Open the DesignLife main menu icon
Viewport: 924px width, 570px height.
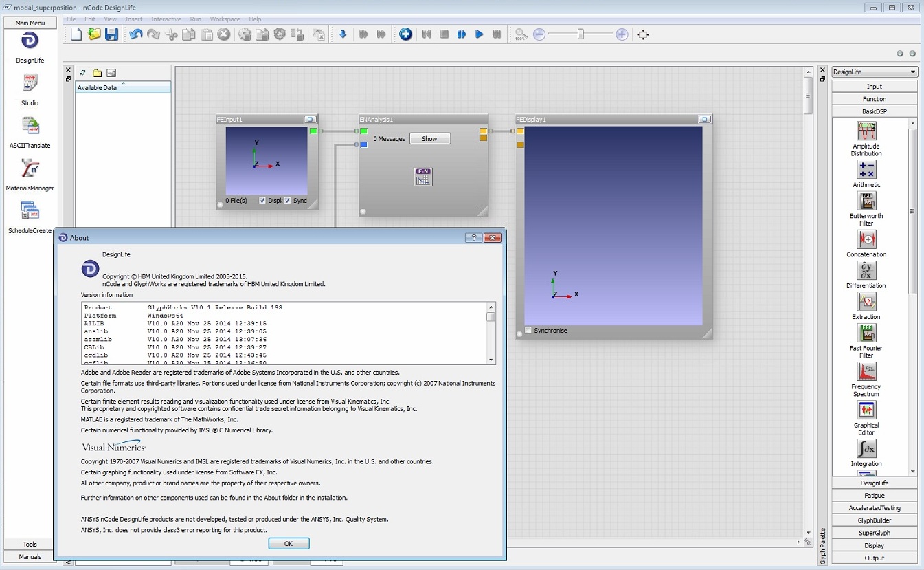30,41
